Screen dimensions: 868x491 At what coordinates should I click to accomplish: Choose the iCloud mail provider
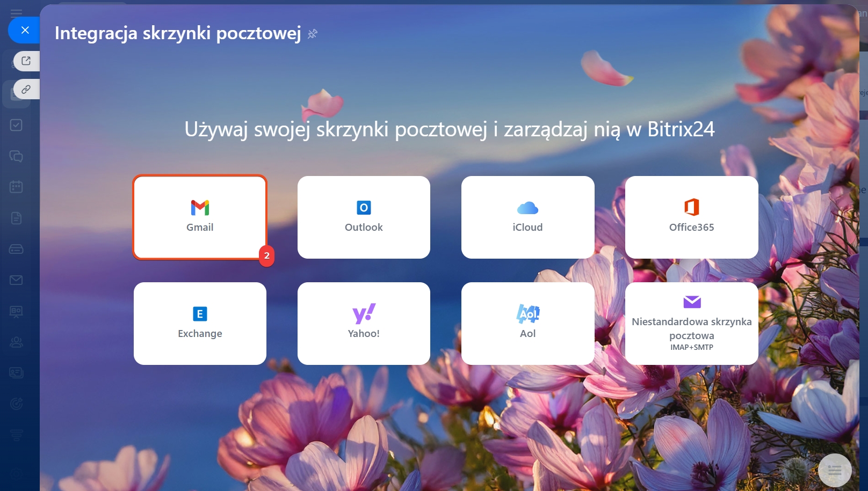pyautogui.click(x=527, y=217)
